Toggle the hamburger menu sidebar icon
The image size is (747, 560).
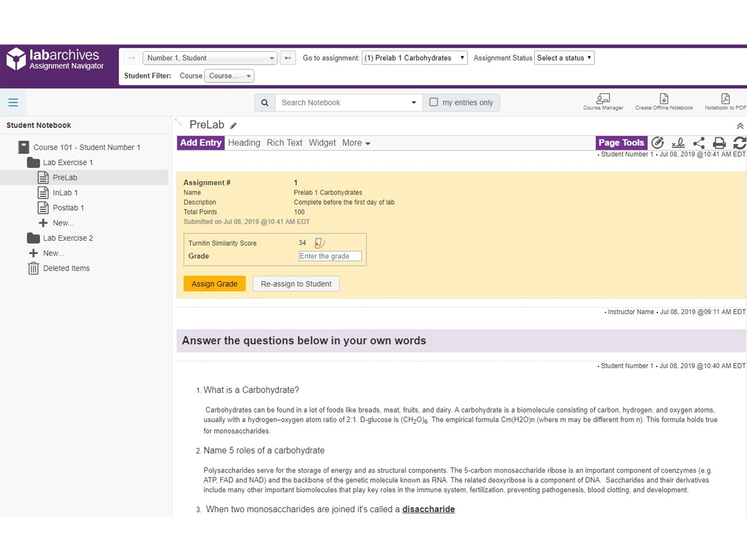coord(13,103)
